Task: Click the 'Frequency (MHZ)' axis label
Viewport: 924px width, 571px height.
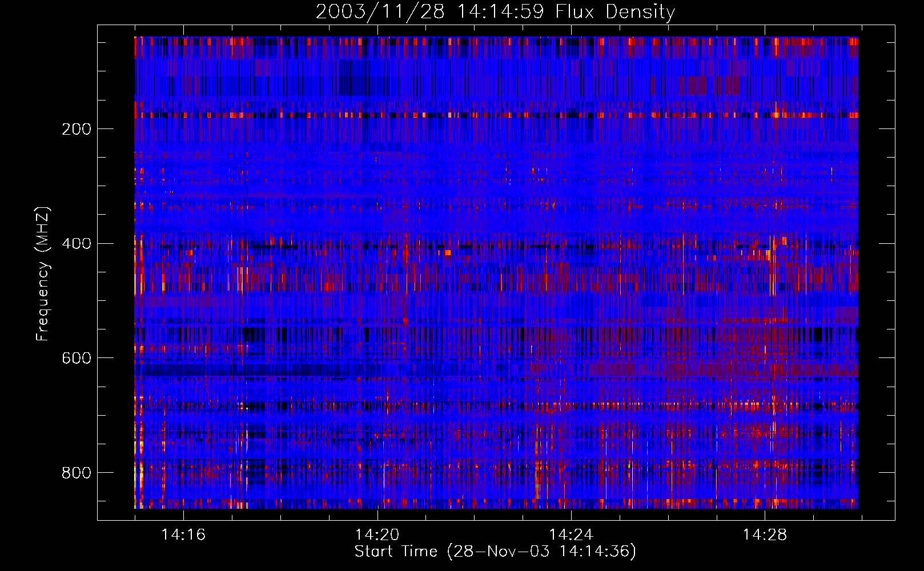Action: 43,274
